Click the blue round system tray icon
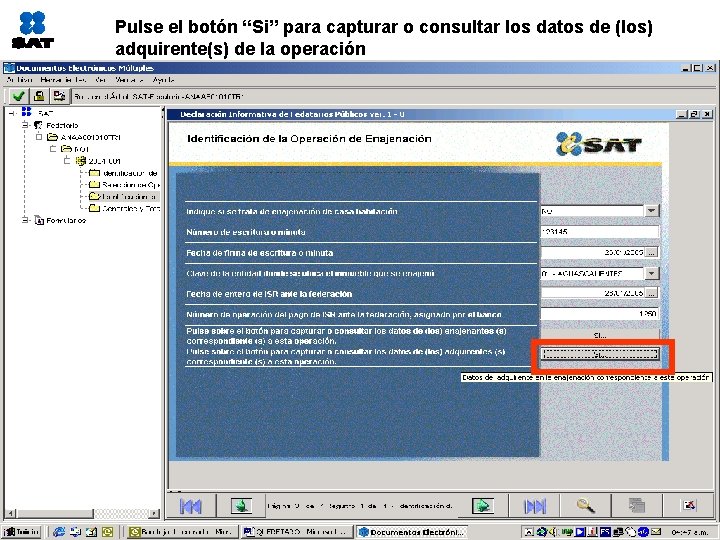Screen dimensions: 720x540 coord(643,532)
